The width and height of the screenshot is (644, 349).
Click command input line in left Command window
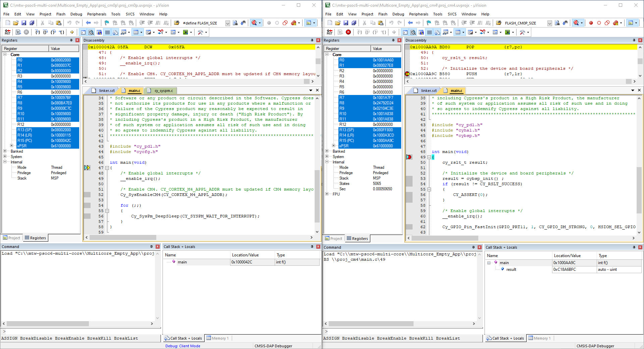[80, 332]
